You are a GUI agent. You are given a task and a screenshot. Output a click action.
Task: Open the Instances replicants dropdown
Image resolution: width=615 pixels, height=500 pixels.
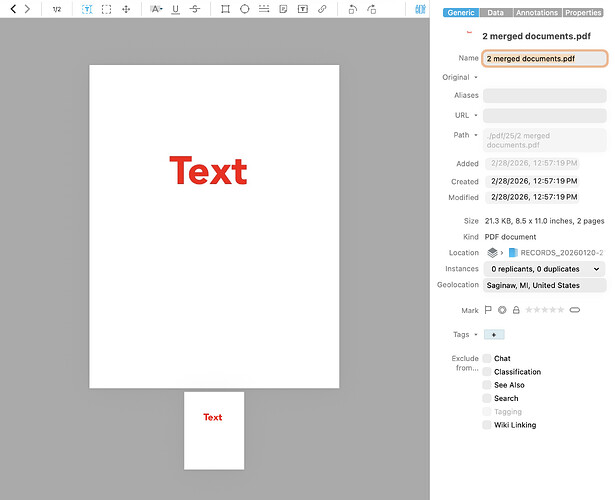545,269
